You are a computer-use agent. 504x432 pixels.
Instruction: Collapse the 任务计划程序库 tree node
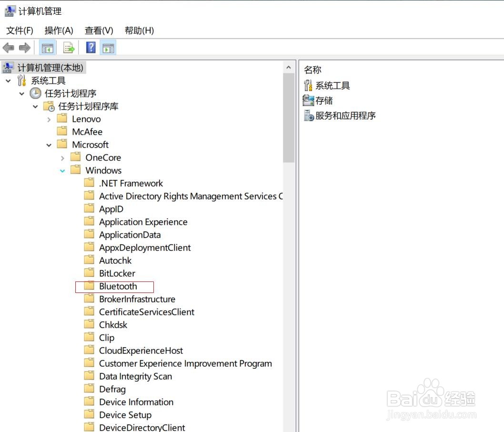pos(35,107)
